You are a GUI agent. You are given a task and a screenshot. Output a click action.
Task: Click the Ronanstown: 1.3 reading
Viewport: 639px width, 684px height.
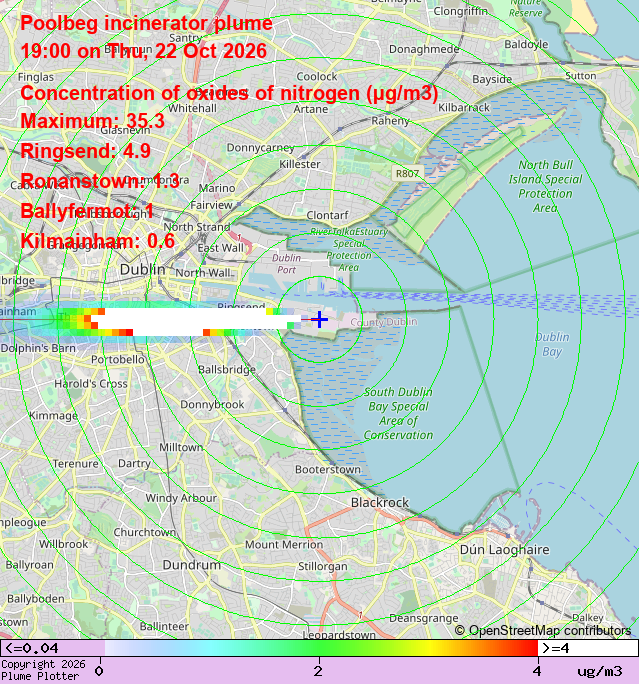100,181
